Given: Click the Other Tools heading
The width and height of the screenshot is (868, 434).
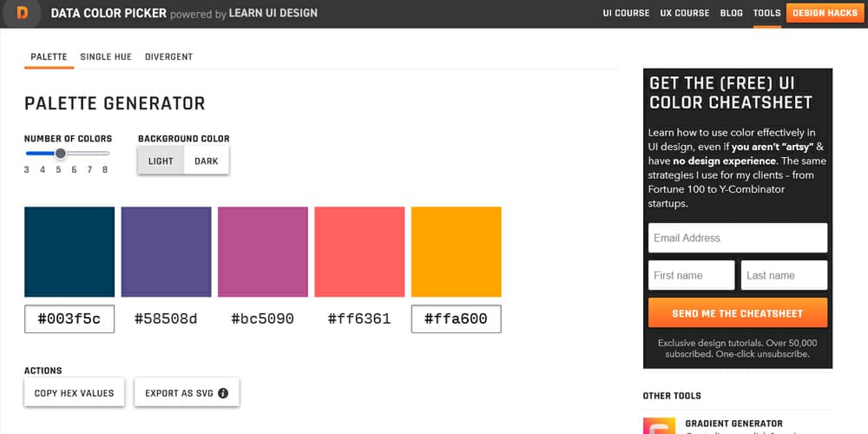Looking at the screenshot, I should point(672,396).
